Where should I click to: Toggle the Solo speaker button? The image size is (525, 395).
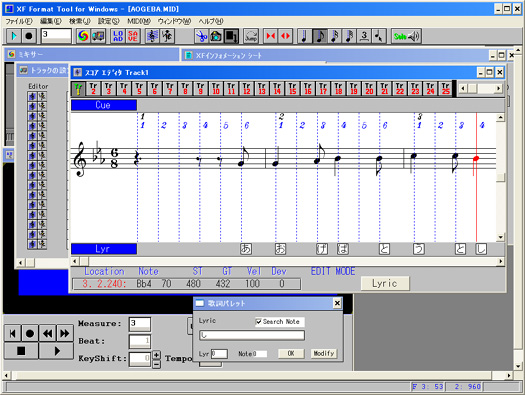pyautogui.click(x=406, y=36)
